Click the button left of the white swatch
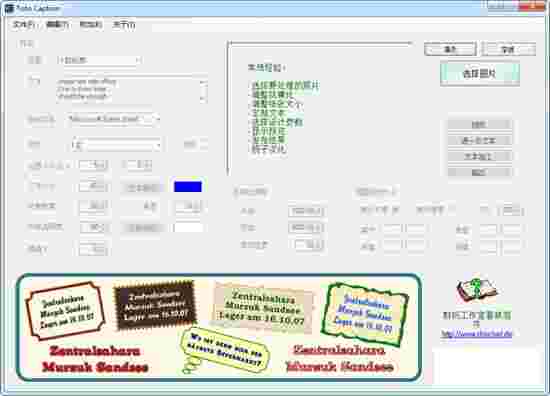550x396 pixels. pyautogui.click(x=143, y=228)
